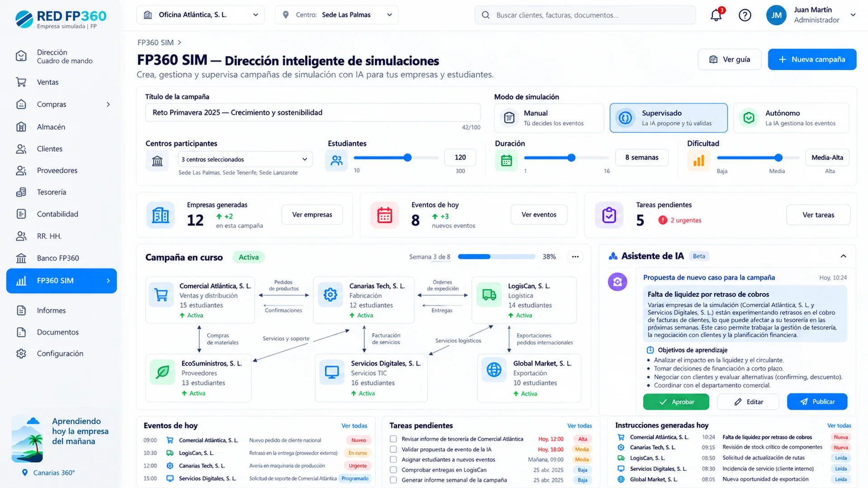This screenshot has height=488, width=868.
Task: Expand the Compras sidebar submenu
Action: [108, 104]
